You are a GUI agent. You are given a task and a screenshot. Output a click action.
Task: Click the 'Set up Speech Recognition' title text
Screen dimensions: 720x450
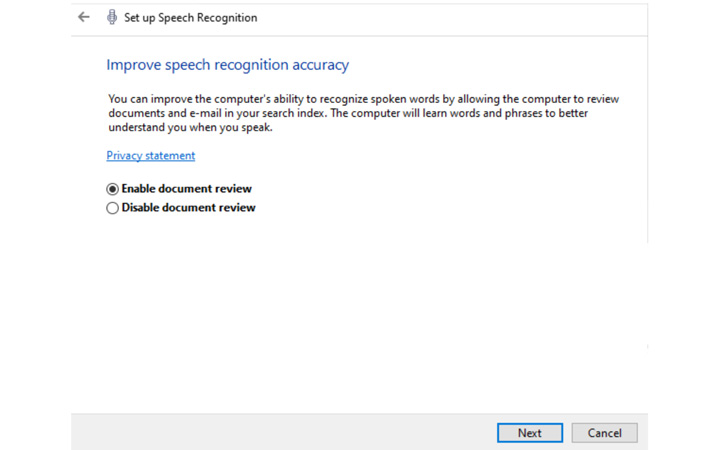[191, 18]
